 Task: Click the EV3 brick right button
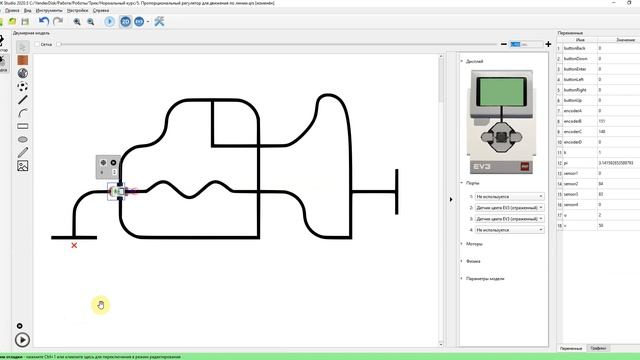[516, 138]
